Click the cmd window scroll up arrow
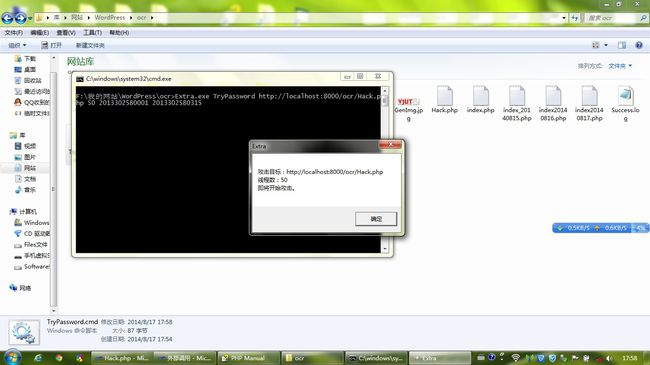Viewport: 650px width, 365px height. point(385,90)
